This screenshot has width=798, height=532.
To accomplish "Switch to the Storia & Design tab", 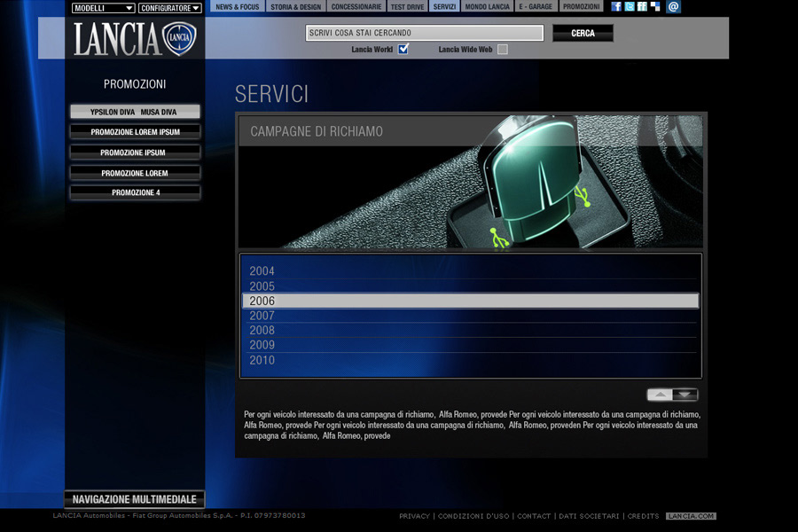I will coord(295,6).
